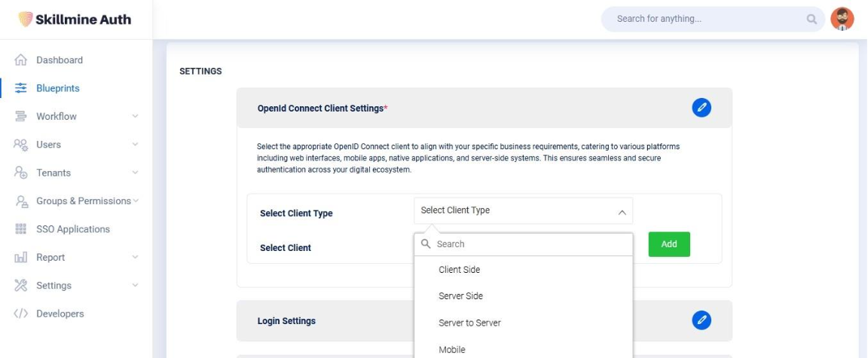Click the Blueprints sliders icon
Viewport: 868px width, 358px height.
(21, 88)
